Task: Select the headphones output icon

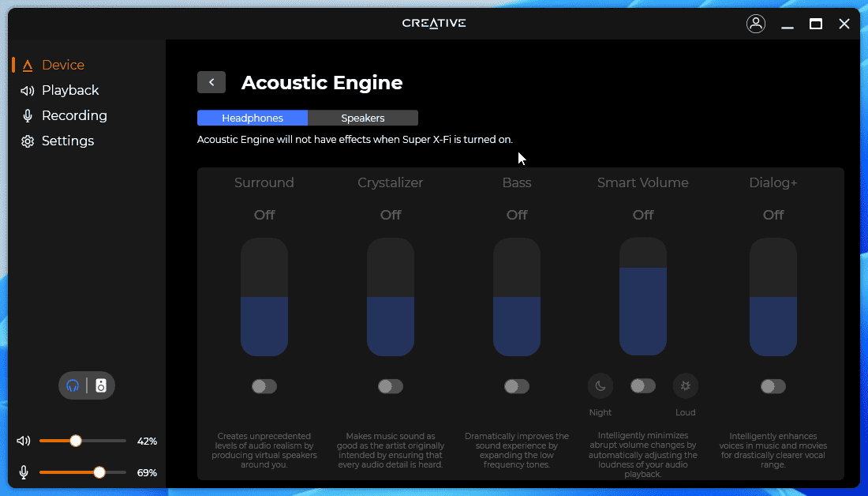Action: pyautogui.click(x=73, y=385)
